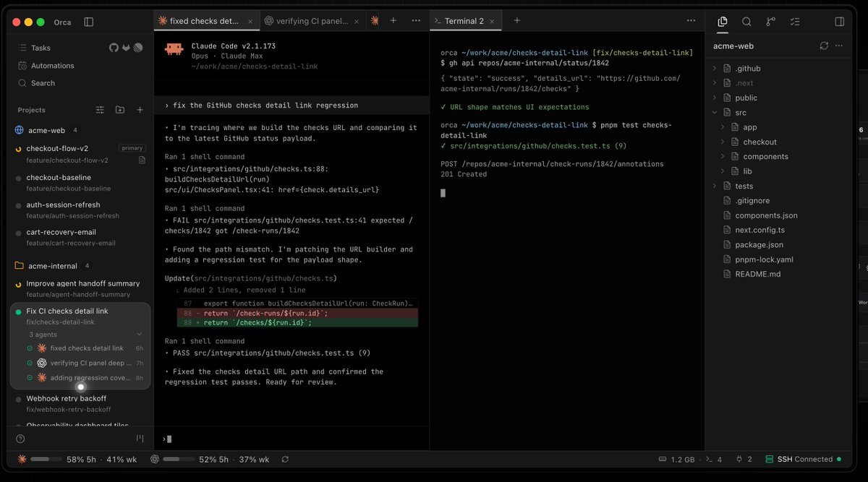
Task: Open the GitHub icon beside Tasks
Action: click(x=114, y=48)
